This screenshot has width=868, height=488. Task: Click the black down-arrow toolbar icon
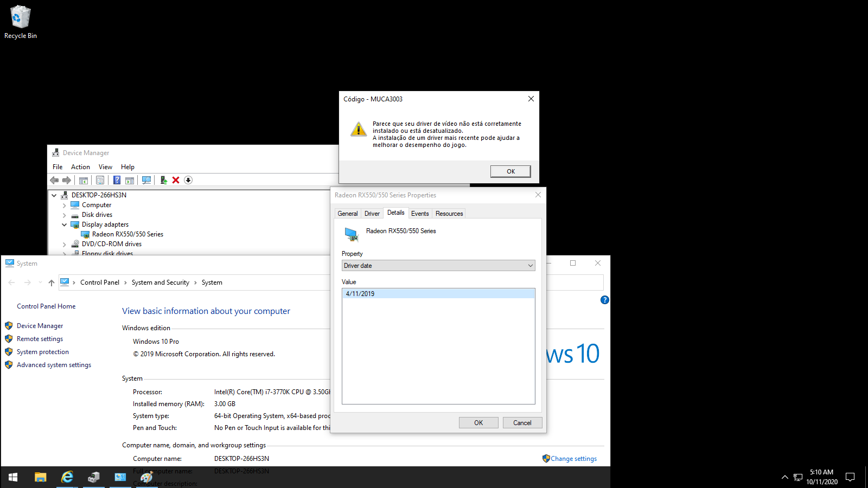click(x=188, y=180)
